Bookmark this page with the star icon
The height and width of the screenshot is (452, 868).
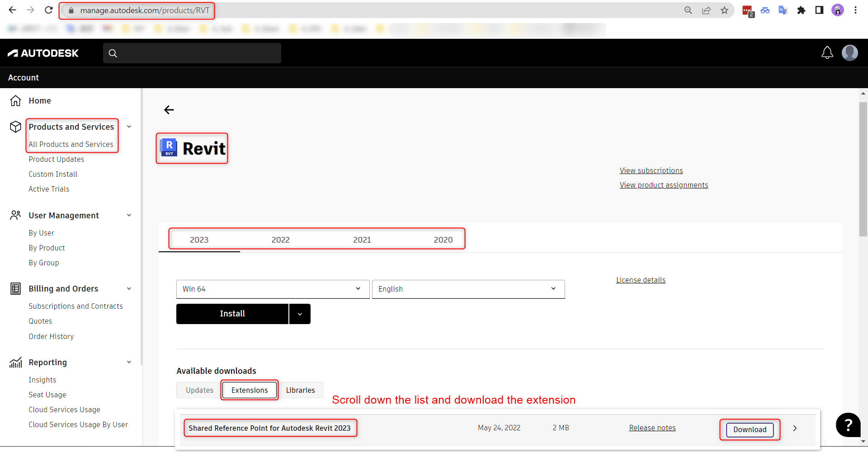725,10
